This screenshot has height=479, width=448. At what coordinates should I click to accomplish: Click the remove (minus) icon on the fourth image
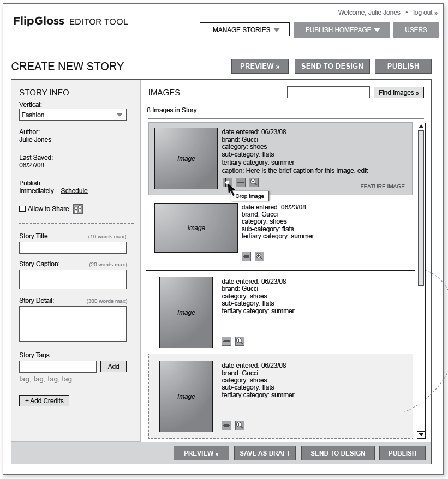[226, 426]
